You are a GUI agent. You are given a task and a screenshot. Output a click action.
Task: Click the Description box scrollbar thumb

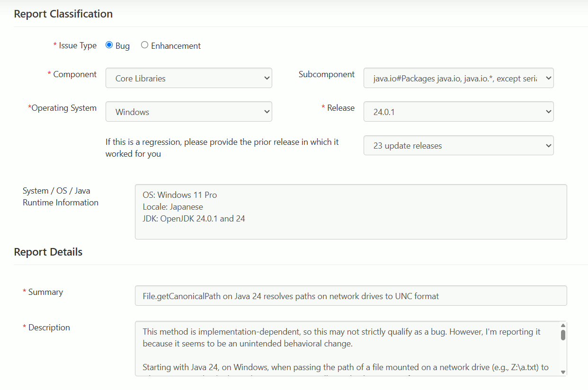pos(563,335)
